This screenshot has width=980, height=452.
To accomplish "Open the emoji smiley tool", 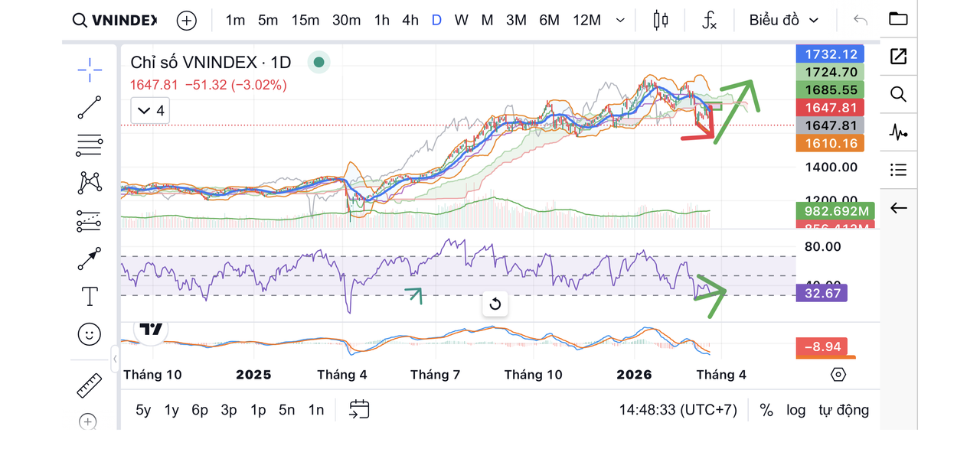I will click(90, 333).
